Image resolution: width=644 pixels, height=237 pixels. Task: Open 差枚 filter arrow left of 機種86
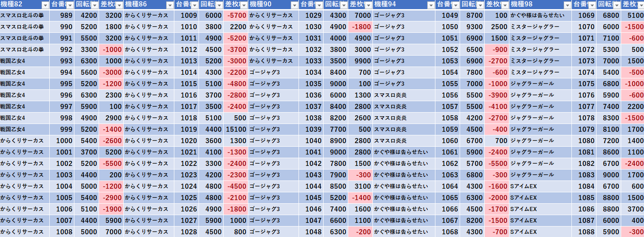[x=119, y=5]
